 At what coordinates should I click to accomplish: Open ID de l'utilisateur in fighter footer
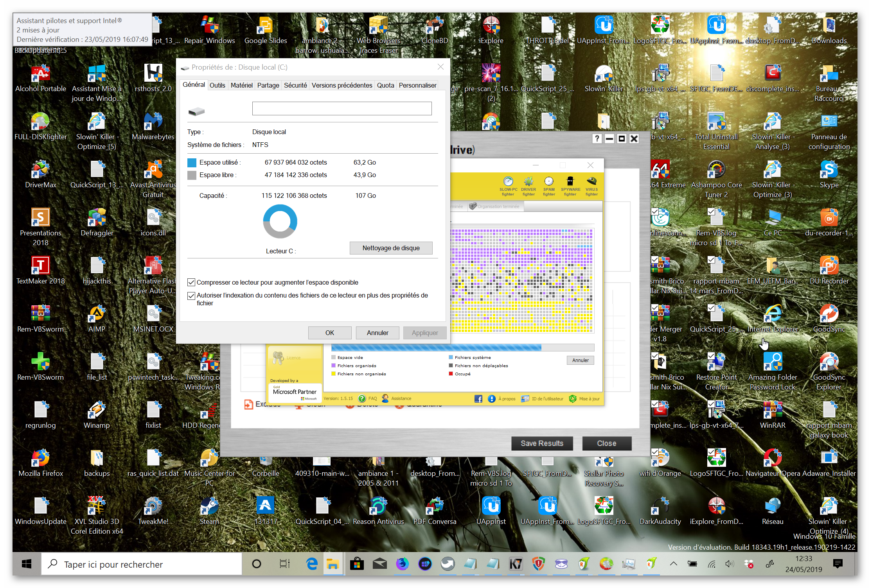click(542, 398)
